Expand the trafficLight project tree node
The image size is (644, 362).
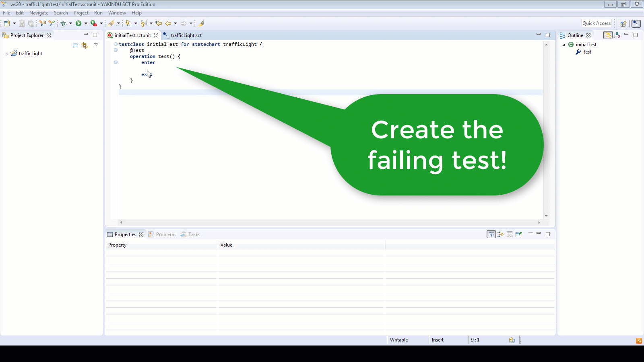click(6, 53)
